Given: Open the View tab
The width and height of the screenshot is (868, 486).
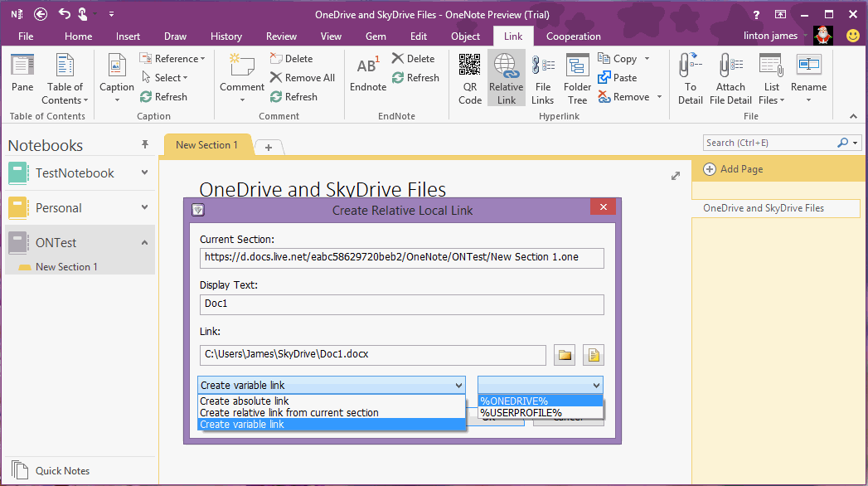Looking at the screenshot, I should point(331,36).
